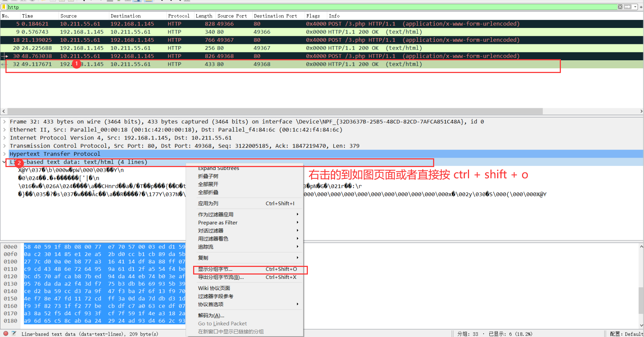644x337 pixels.
Task: Sort by the Length column header
Action: tap(205, 16)
